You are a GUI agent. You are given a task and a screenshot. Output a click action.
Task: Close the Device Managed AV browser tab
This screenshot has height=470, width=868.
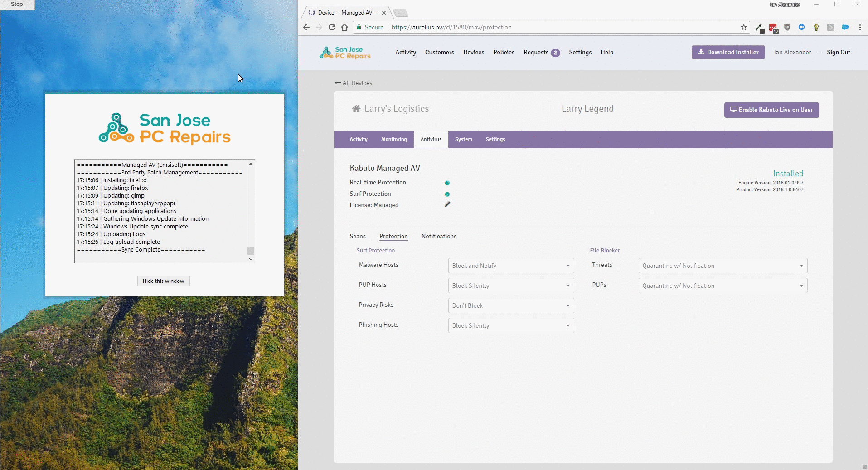(384, 13)
